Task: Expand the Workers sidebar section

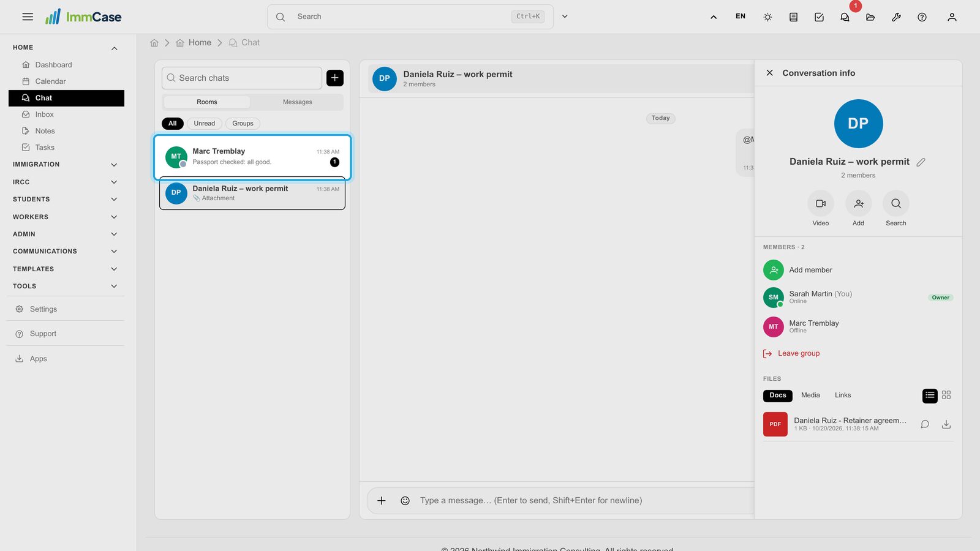Action: pyautogui.click(x=66, y=217)
